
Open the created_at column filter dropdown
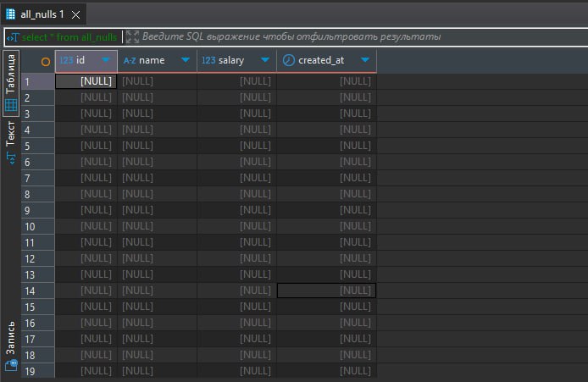pyautogui.click(x=365, y=60)
